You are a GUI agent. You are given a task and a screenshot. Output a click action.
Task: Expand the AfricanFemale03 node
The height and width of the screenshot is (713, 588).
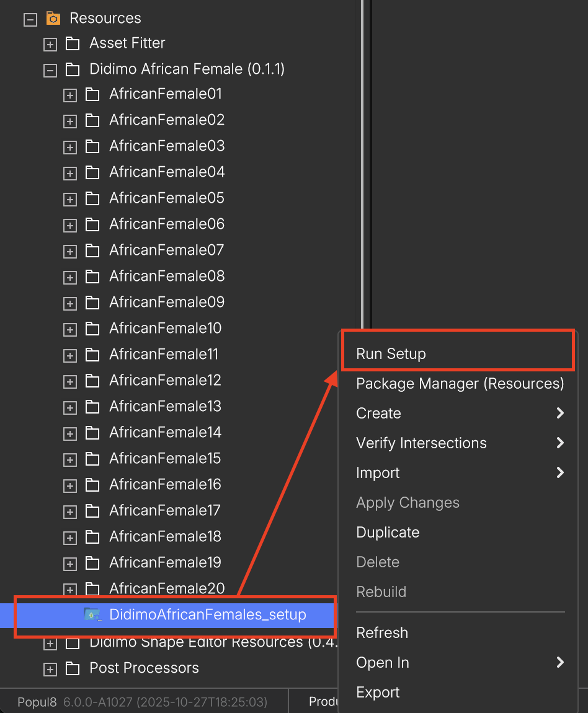click(x=69, y=148)
